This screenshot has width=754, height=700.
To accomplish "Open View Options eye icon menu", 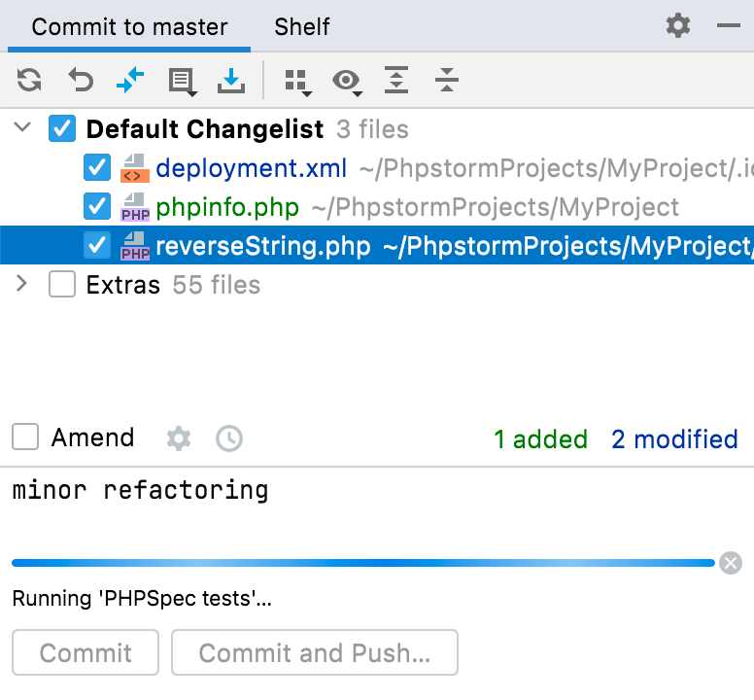I will 347,82.
